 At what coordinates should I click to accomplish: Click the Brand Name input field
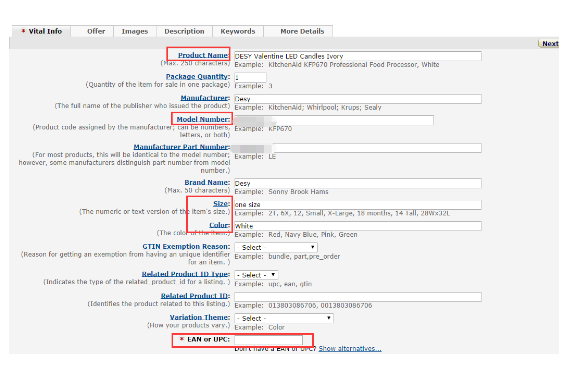pyautogui.click(x=358, y=183)
